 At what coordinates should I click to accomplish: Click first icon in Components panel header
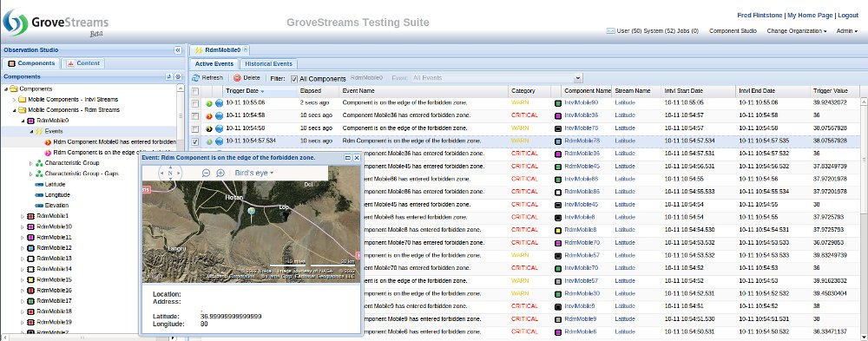[169, 77]
